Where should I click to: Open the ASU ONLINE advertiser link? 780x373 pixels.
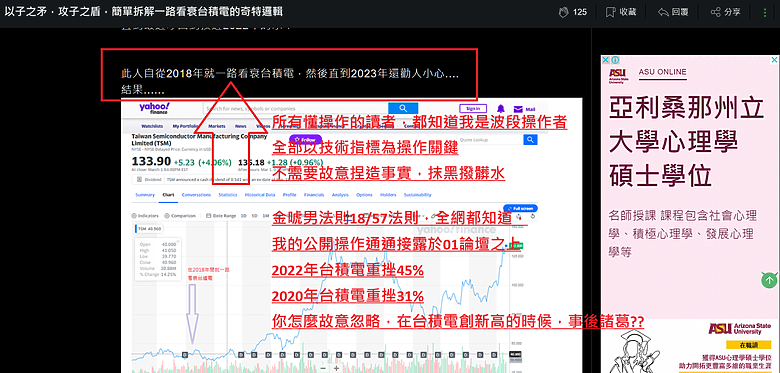click(x=662, y=72)
